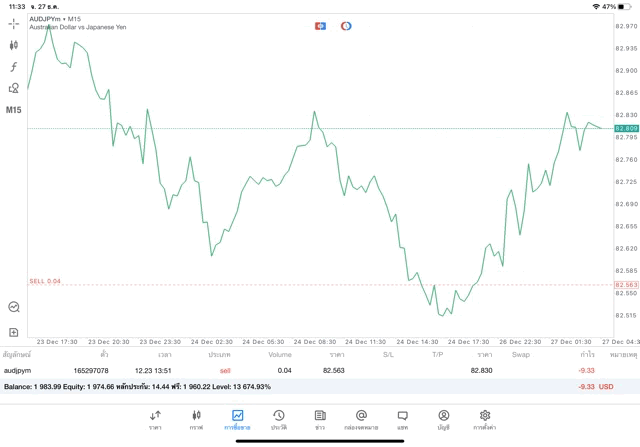Open the drawing objects shapes tool
The height and width of the screenshot is (447, 640).
point(14,88)
